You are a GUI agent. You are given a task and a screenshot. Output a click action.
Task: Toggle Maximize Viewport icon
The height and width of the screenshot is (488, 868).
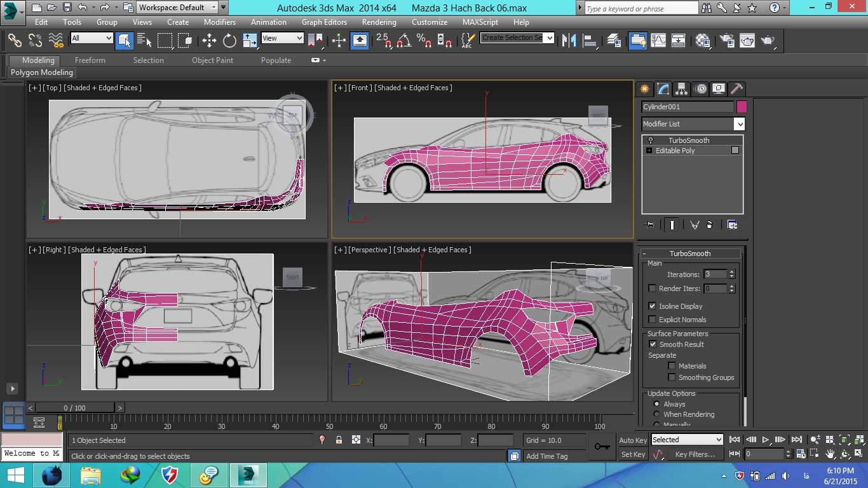(x=858, y=454)
